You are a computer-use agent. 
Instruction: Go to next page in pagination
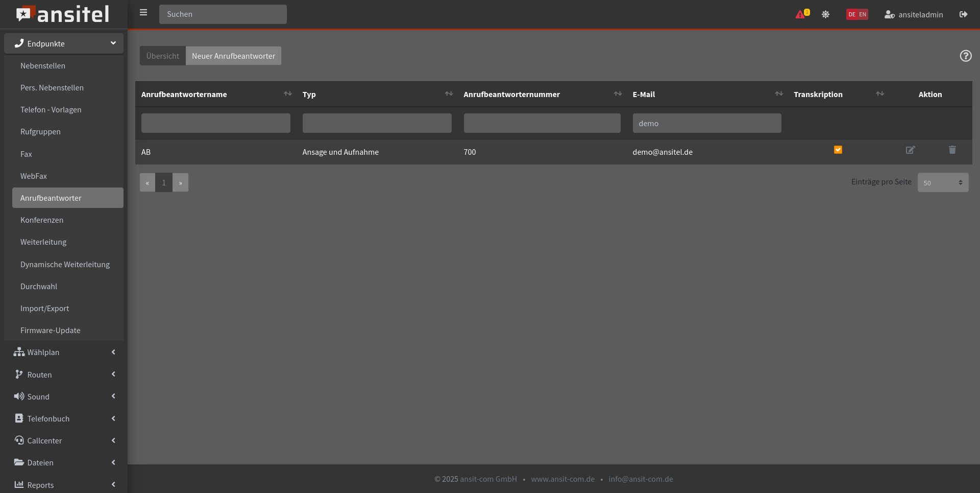click(x=180, y=183)
